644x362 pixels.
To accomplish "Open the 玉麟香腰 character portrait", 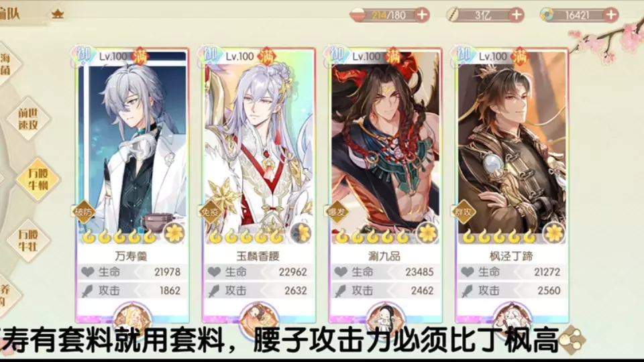I will (x=259, y=143).
